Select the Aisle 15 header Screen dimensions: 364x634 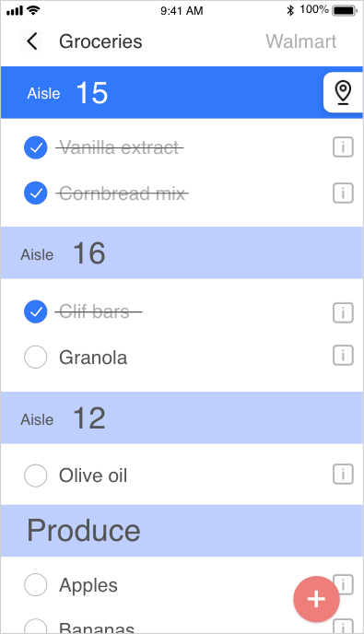[x=162, y=92]
